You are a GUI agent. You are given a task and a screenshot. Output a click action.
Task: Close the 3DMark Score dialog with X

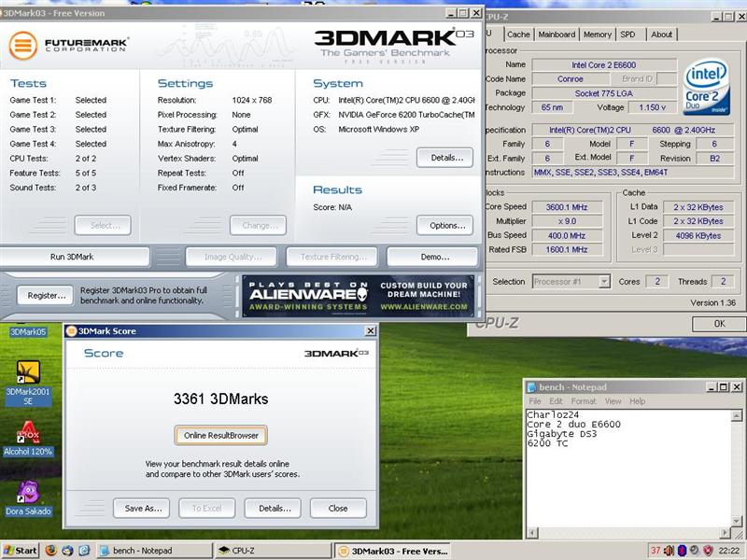pyautogui.click(x=370, y=331)
